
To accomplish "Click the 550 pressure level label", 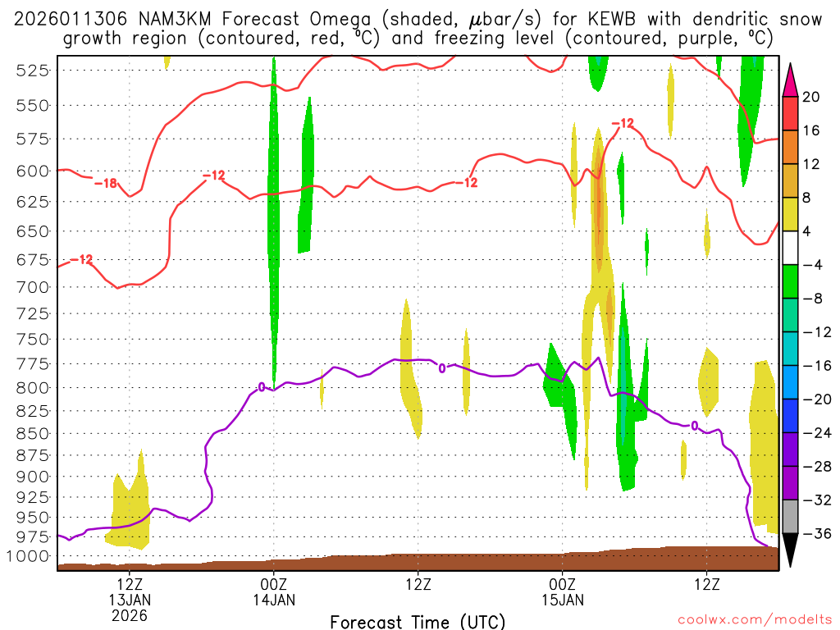I will pyautogui.click(x=32, y=106).
